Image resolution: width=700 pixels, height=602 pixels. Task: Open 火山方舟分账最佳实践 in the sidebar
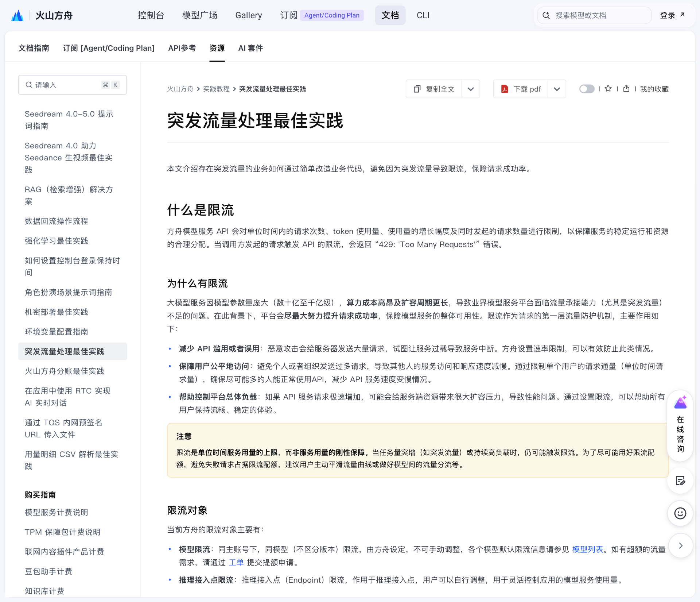65,371
